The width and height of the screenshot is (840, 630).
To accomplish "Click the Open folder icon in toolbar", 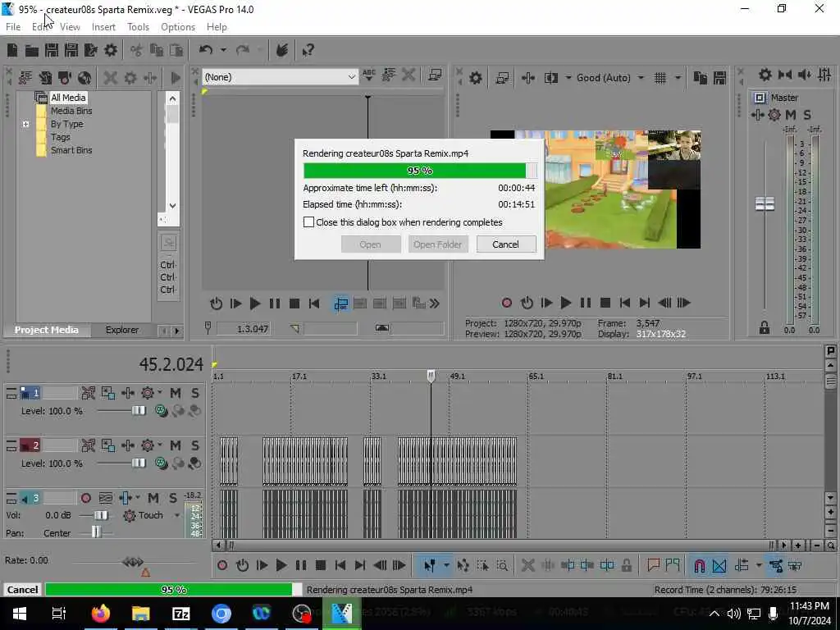I will (32, 50).
